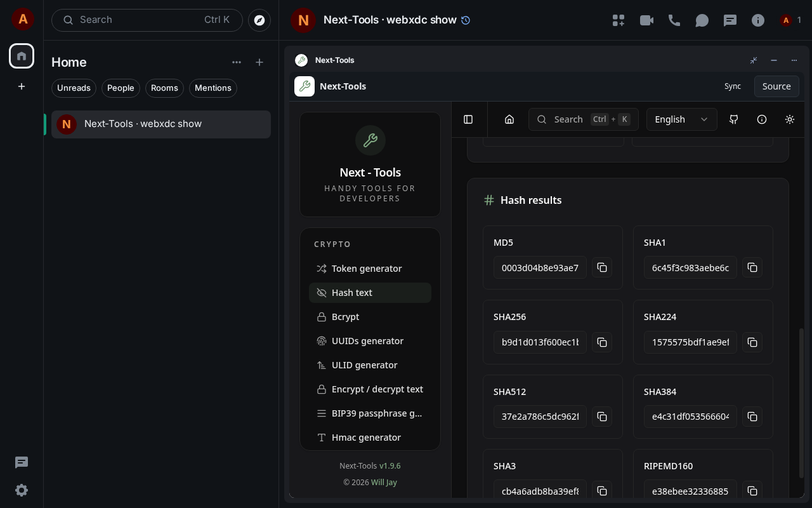The height and width of the screenshot is (508, 812).
Task: Toggle the Next-Tools sidebar panel
Action: [468, 119]
